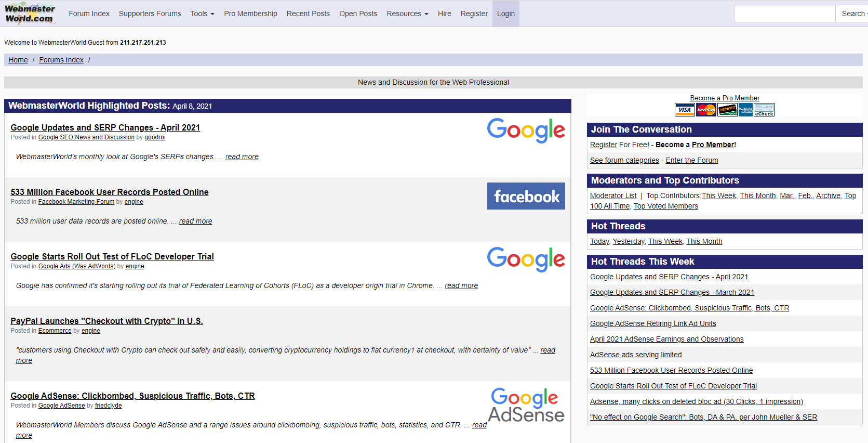
Task: Open No effect on Google Search John Mueller thread
Action: pos(704,417)
